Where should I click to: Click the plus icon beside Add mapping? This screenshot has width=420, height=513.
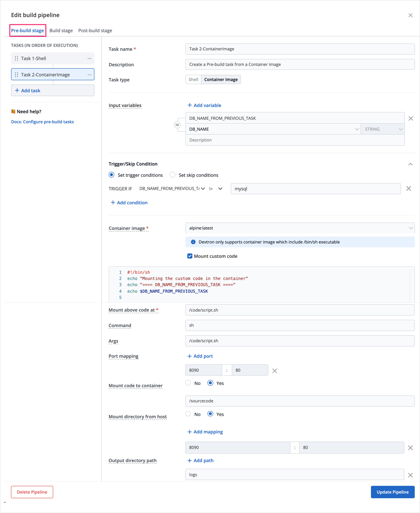coord(189,432)
